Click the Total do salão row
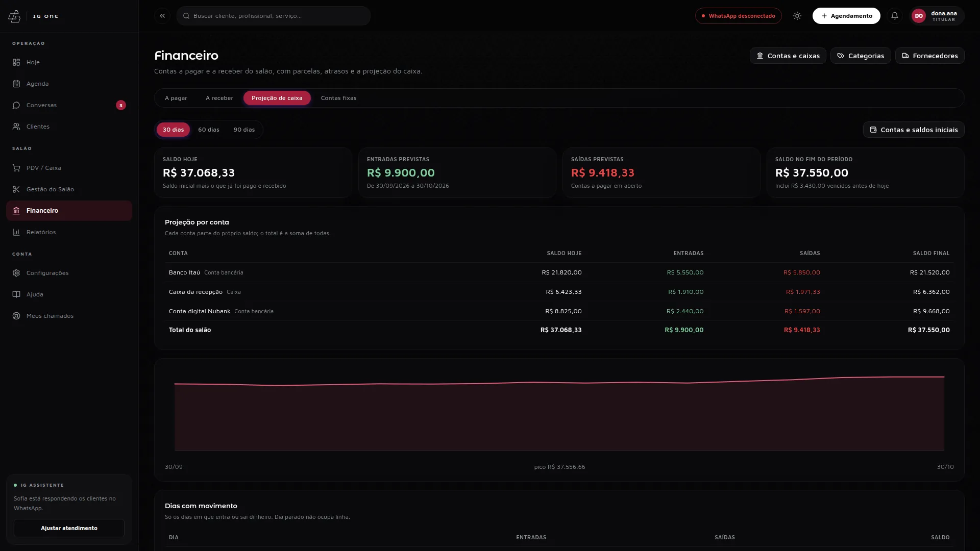 click(559, 330)
